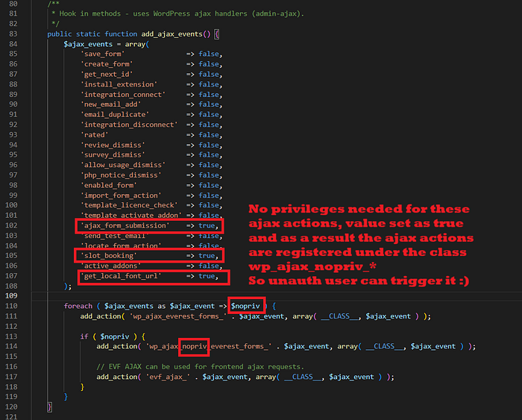This screenshot has height=420, width=522.
Task: Click the 'create_form' array key
Action: click(x=107, y=64)
